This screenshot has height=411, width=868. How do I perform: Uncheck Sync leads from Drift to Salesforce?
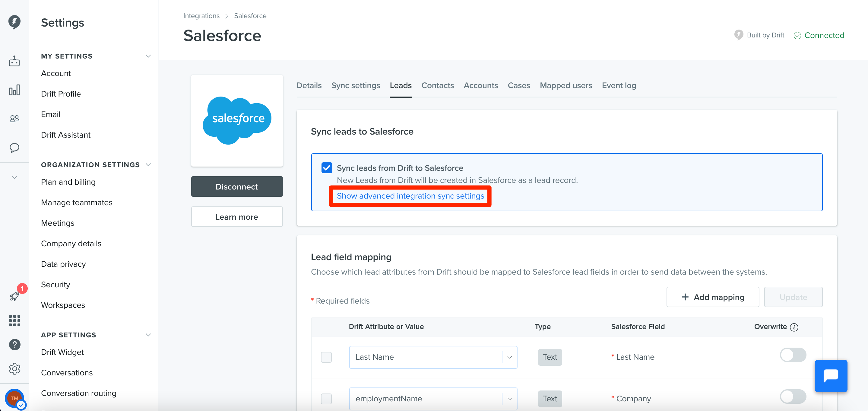pos(327,167)
